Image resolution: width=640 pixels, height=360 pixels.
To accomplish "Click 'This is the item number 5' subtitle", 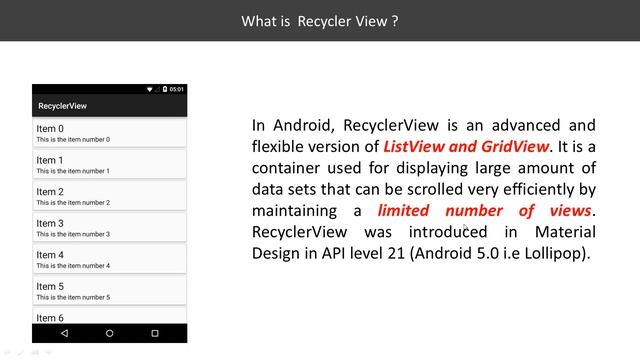I will [73, 298].
